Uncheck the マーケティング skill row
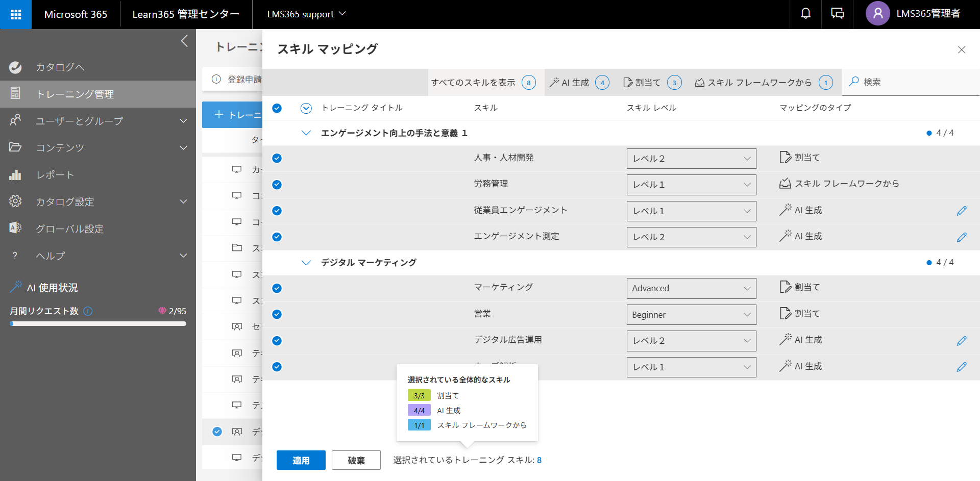Viewport: 980px width, 481px height. pos(277,288)
